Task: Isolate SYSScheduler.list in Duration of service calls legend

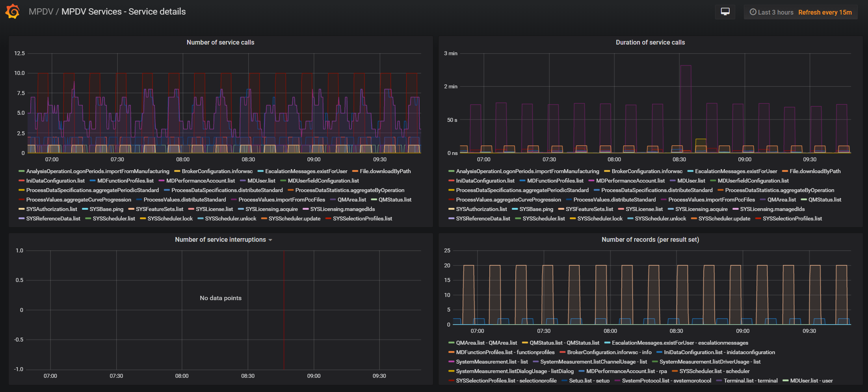Action: 544,218
